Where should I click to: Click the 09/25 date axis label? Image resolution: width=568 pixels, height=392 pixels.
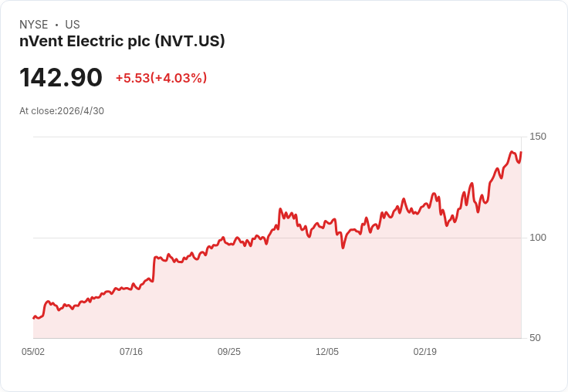(x=229, y=351)
